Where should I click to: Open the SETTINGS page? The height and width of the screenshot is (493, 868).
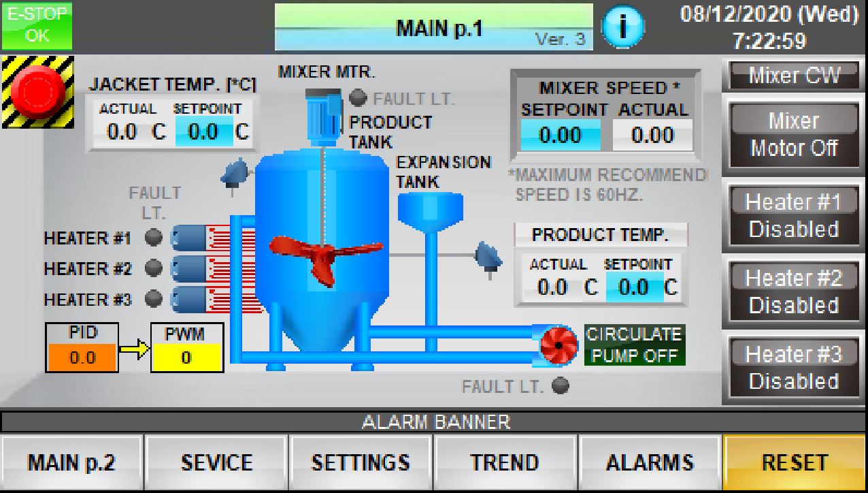(x=361, y=463)
